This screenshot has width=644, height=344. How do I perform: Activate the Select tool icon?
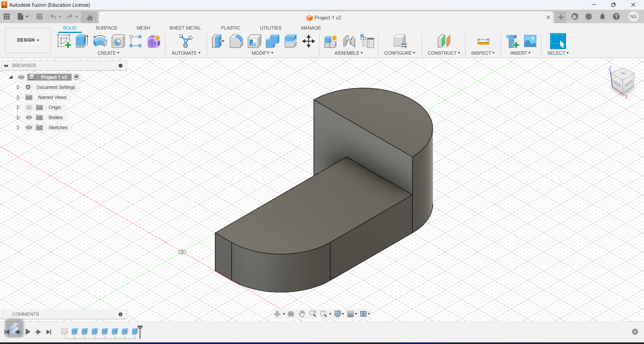coord(558,41)
